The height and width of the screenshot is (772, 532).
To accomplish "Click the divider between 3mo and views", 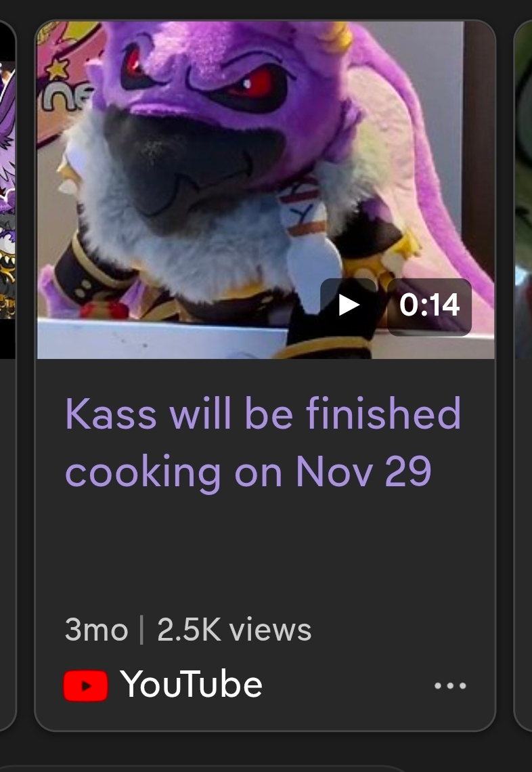I will [x=142, y=630].
